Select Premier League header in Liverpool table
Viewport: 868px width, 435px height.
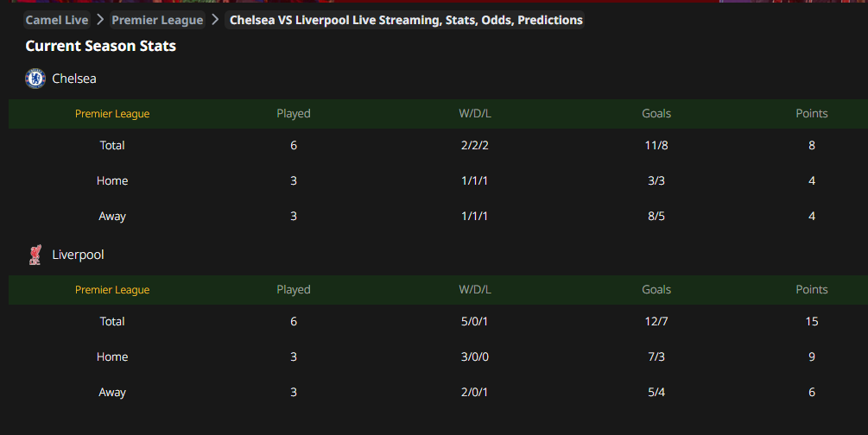(112, 290)
